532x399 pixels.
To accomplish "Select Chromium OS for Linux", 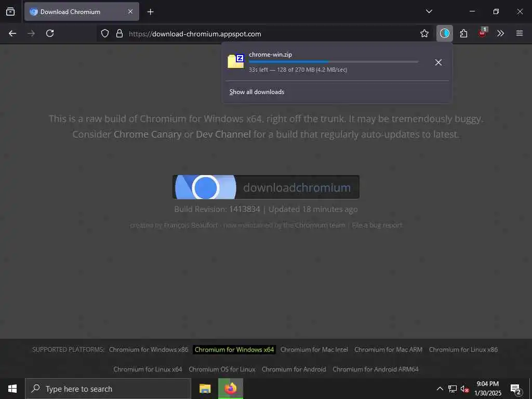I will click(x=222, y=369).
